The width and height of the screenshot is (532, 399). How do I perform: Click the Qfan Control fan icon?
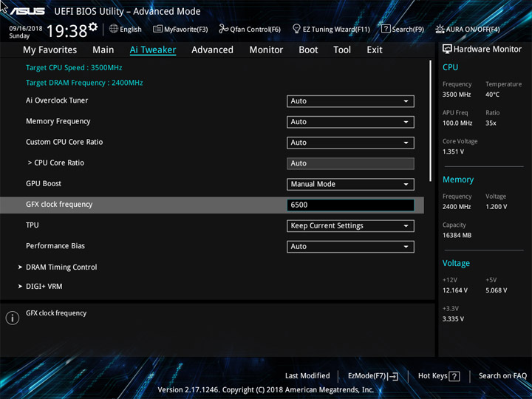(223, 29)
